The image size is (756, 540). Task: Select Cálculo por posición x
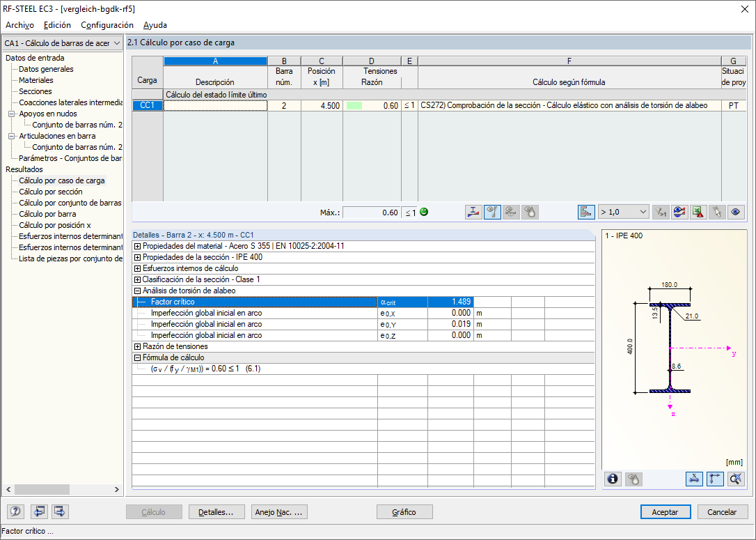coord(55,225)
